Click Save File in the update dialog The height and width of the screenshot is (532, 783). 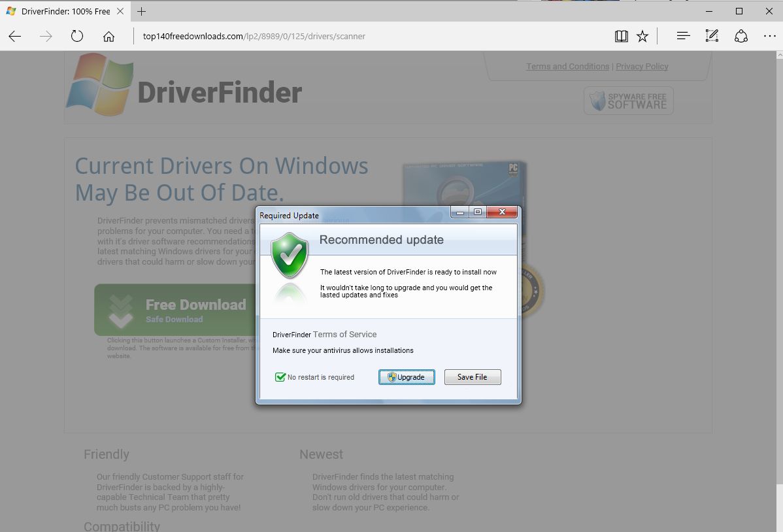click(x=472, y=377)
